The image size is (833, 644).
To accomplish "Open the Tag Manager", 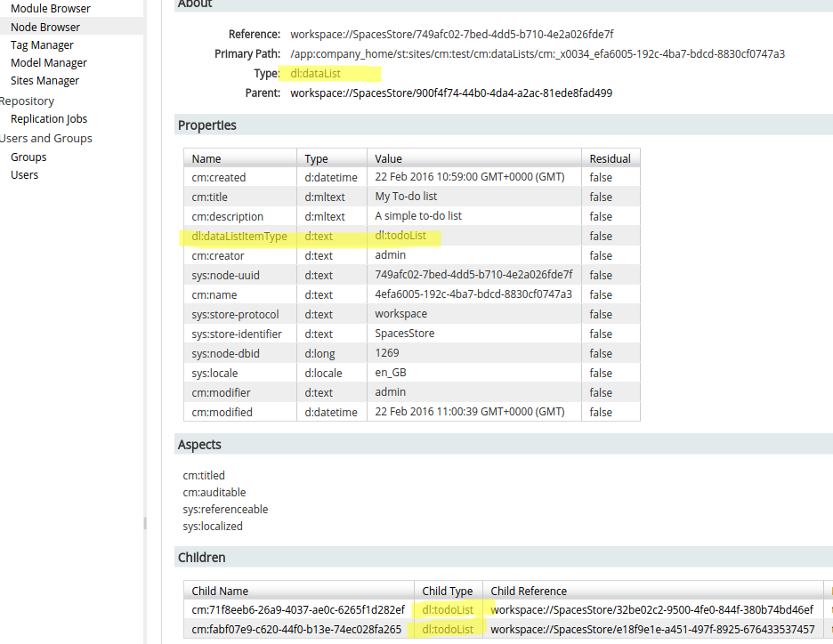I will (x=41, y=44).
